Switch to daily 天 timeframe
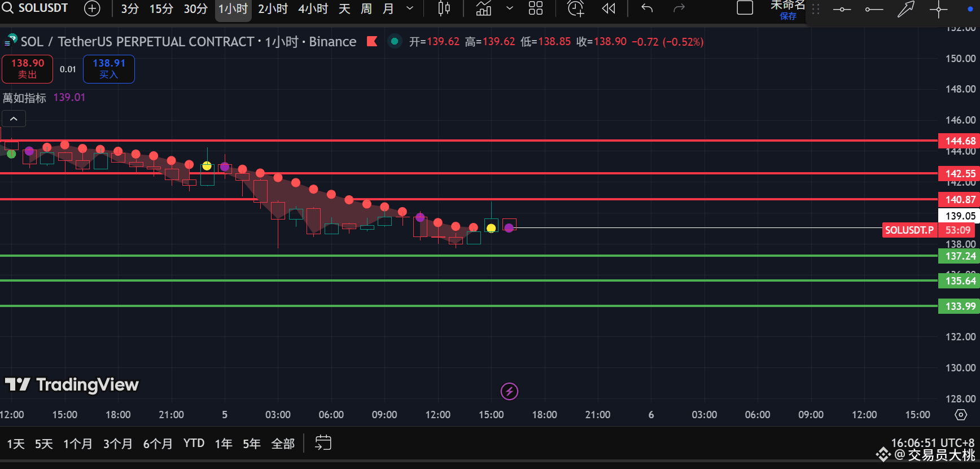Image resolution: width=980 pixels, height=469 pixels. pos(344,8)
